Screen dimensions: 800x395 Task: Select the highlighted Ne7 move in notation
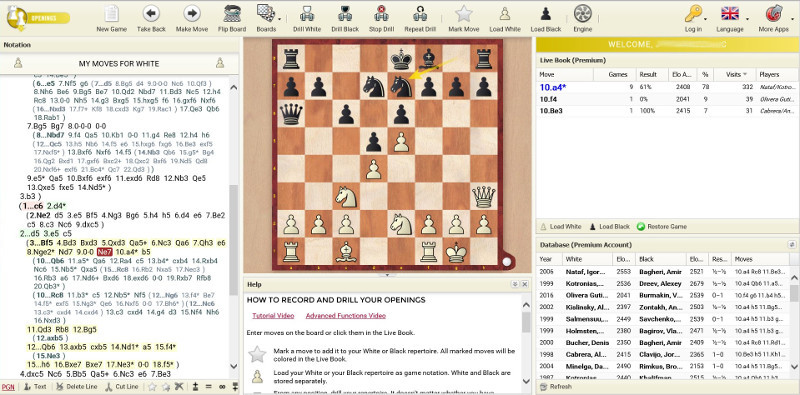105,252
